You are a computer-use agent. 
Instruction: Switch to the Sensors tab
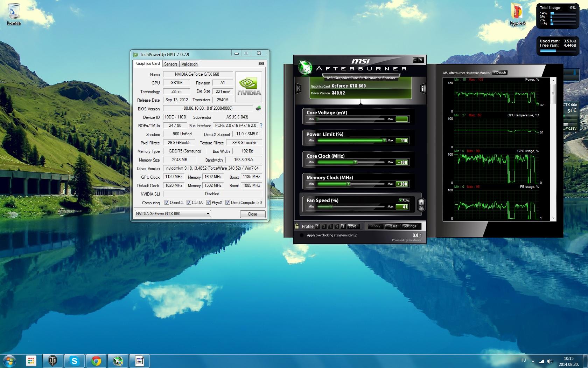click(x=170, y=64)
